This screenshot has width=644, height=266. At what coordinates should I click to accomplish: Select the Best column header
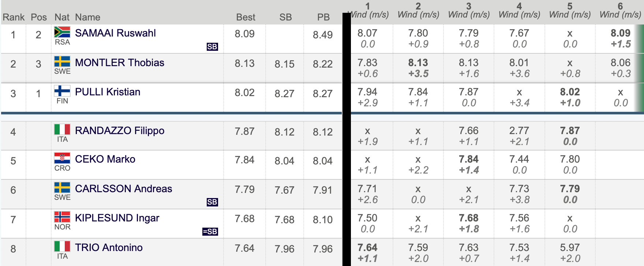pyautogui.click(x=246, y=17)
